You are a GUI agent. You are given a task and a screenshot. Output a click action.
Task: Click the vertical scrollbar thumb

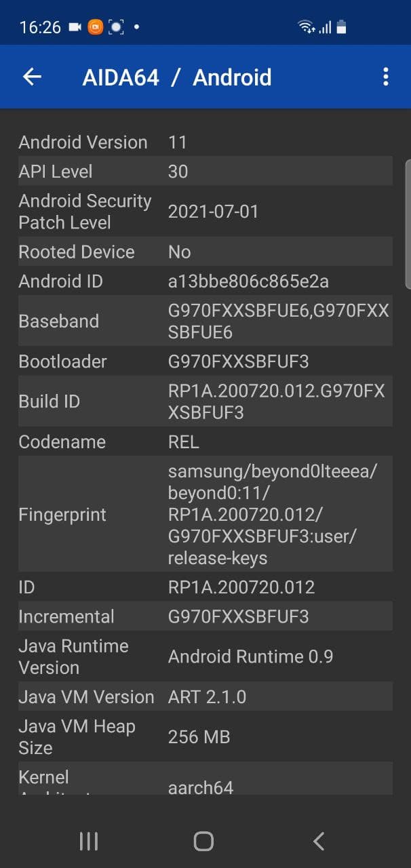tap(408, 224)
